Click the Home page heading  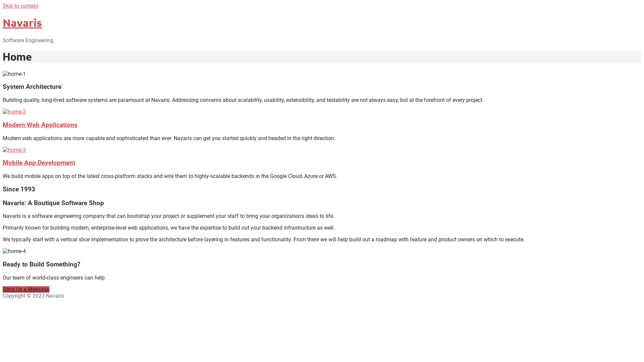tap(17, 57)
